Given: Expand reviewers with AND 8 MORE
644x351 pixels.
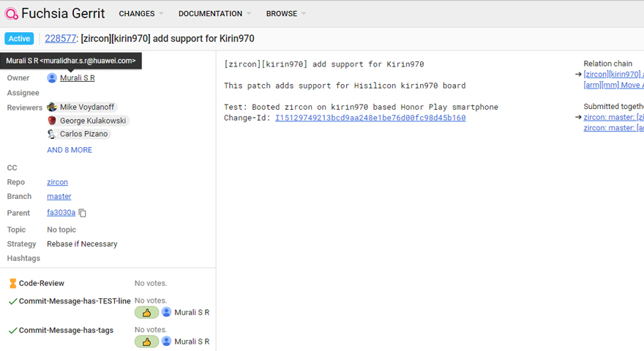Looking at the screenshot, I should (70, 150).
